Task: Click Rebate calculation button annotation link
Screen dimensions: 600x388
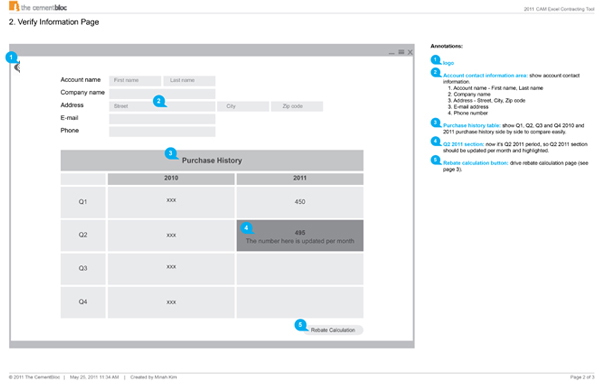Action: pyautogui.click(x=476, y=163)
